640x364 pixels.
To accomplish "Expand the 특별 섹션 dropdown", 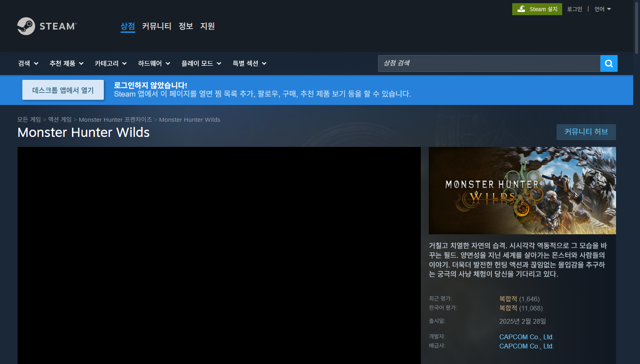I will (x=250, y=63).
